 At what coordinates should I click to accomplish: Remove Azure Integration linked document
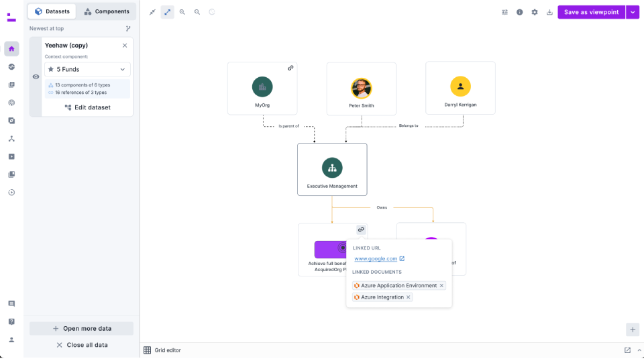point(409,297)
